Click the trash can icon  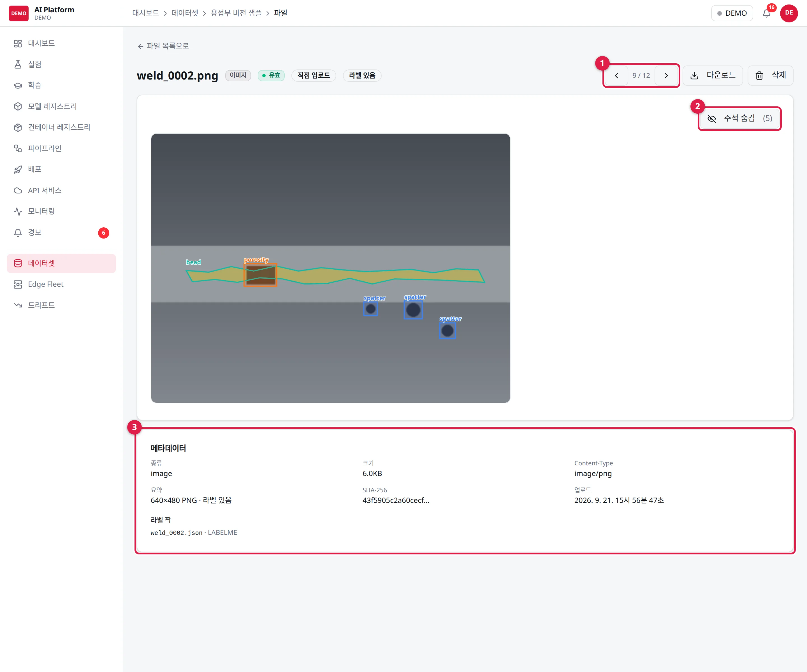click(x=759, y=76)
